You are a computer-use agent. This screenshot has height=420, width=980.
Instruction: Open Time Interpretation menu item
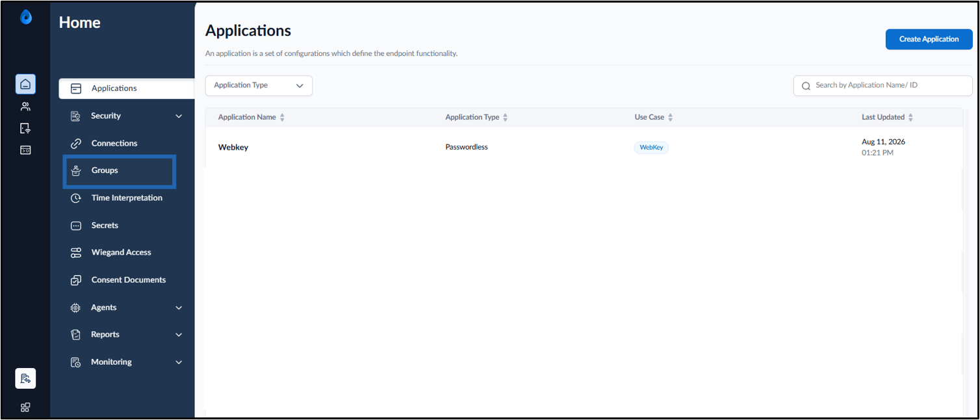tap(127, 198)
